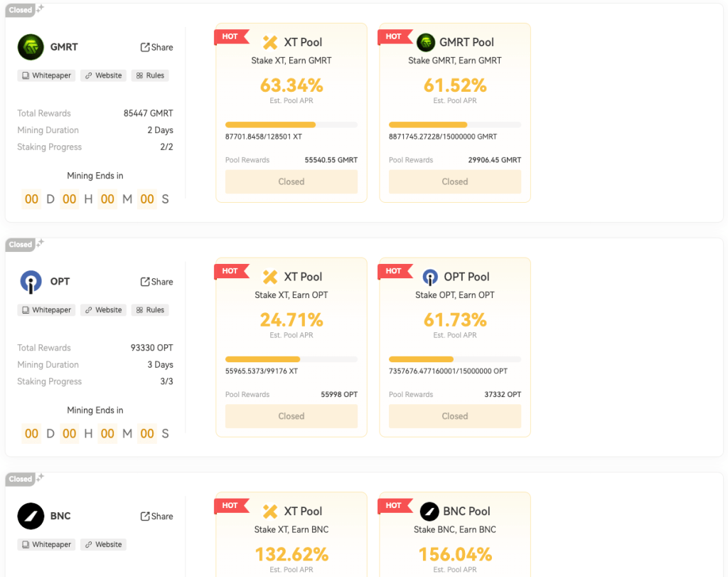Screen dimensions: 728x577
Task: Click the Closed button in XT Pool card
Action: coord(291,181)
